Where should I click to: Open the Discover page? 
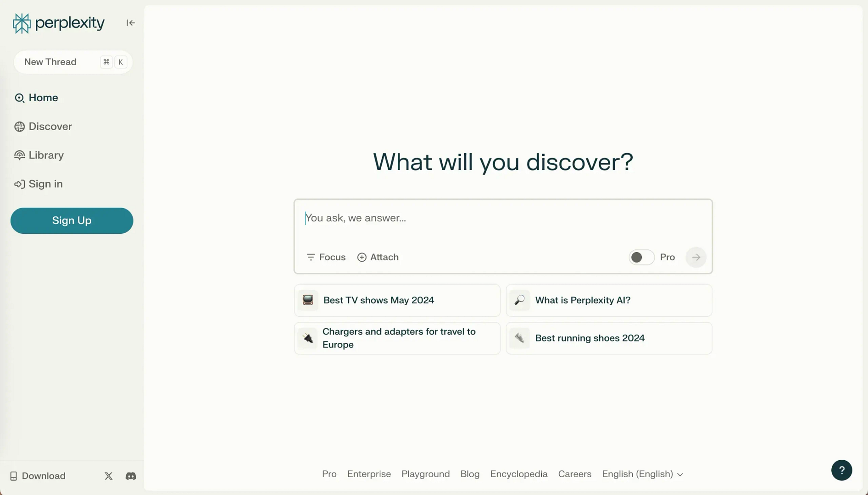[x=43, y=126]
